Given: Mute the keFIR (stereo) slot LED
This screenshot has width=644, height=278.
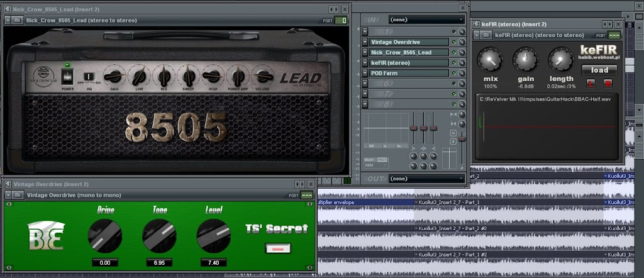Looking at the screenshot, I should coord(454,63).
